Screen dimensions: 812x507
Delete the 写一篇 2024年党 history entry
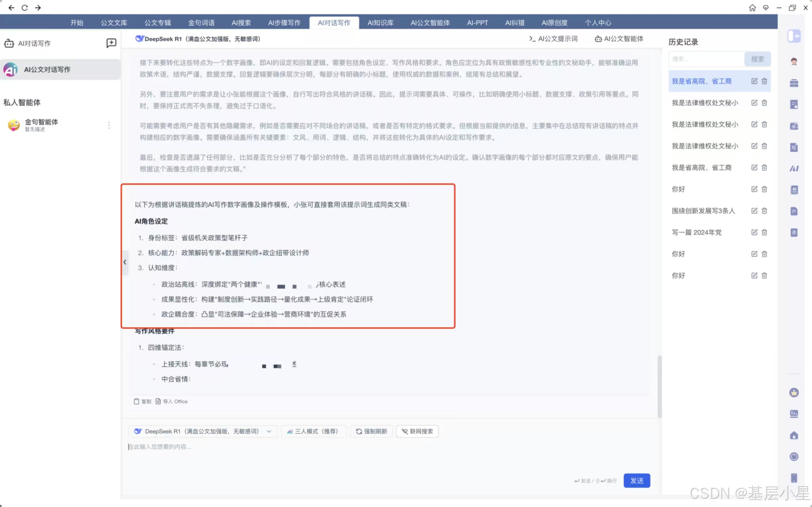tap(764, 232)
